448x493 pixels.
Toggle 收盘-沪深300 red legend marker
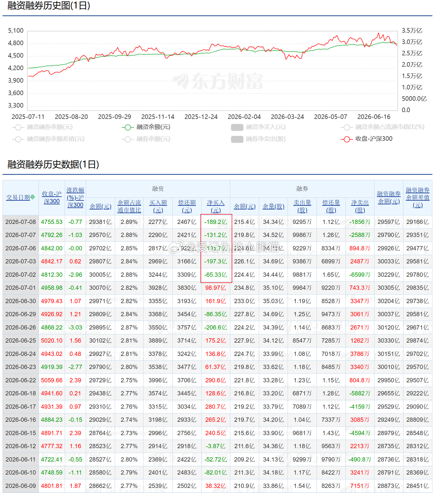347,139
